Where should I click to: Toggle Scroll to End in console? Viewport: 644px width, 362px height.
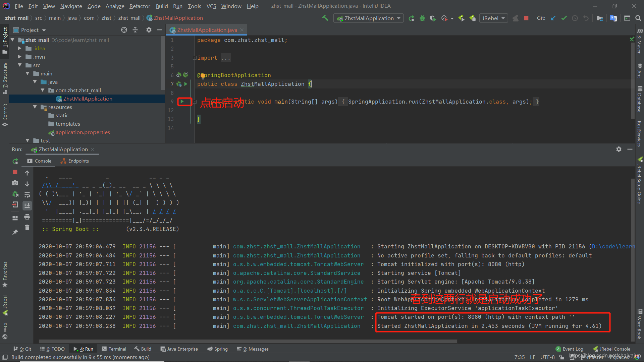27,205
